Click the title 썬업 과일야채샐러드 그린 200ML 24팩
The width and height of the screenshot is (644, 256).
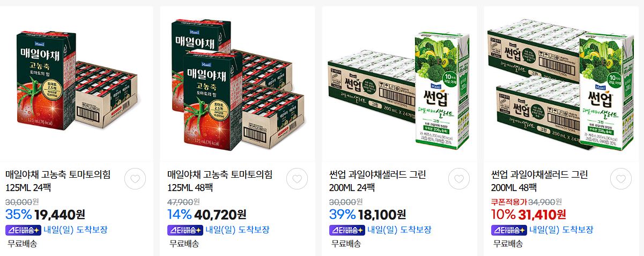point(377,181)
